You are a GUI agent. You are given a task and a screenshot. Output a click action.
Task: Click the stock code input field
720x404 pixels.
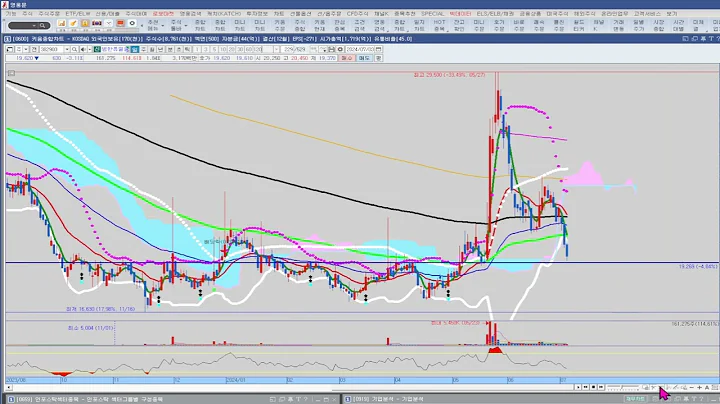(52, 49)
